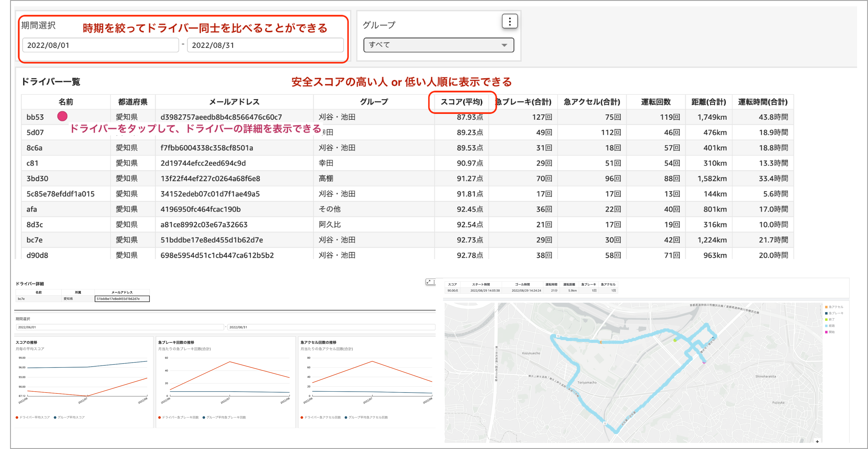Toggle ドライバー急アクセル回数 legend item
The width and height of the screenshot is (868, 449).
click(321, 417)
